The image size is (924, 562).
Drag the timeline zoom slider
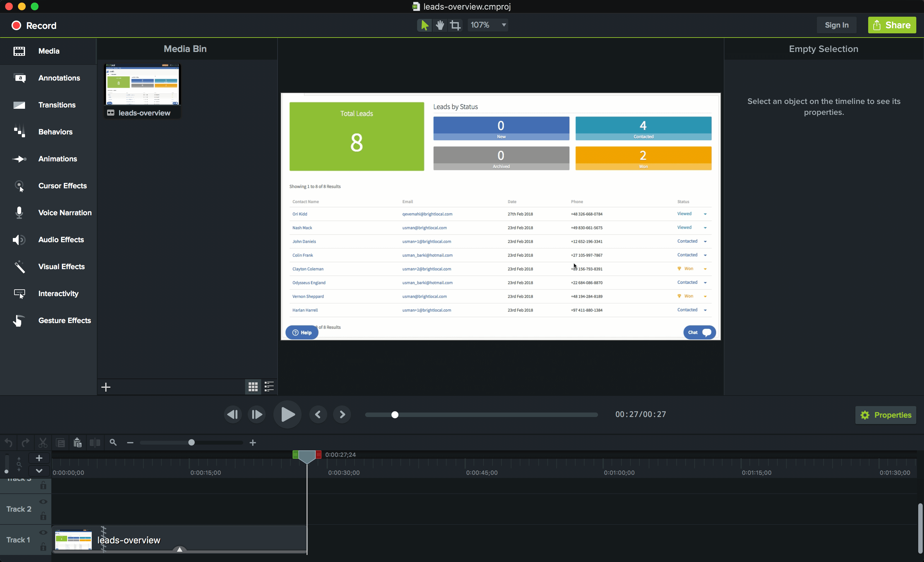[x=192, y=443]
